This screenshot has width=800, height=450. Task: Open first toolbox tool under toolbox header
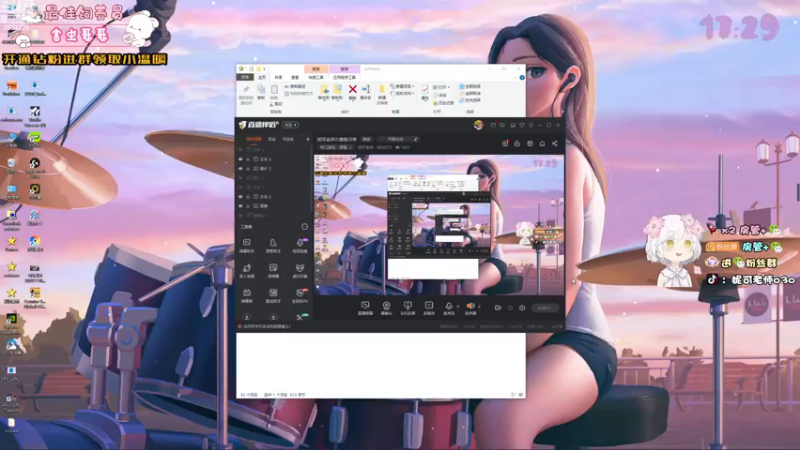(246, 243)
